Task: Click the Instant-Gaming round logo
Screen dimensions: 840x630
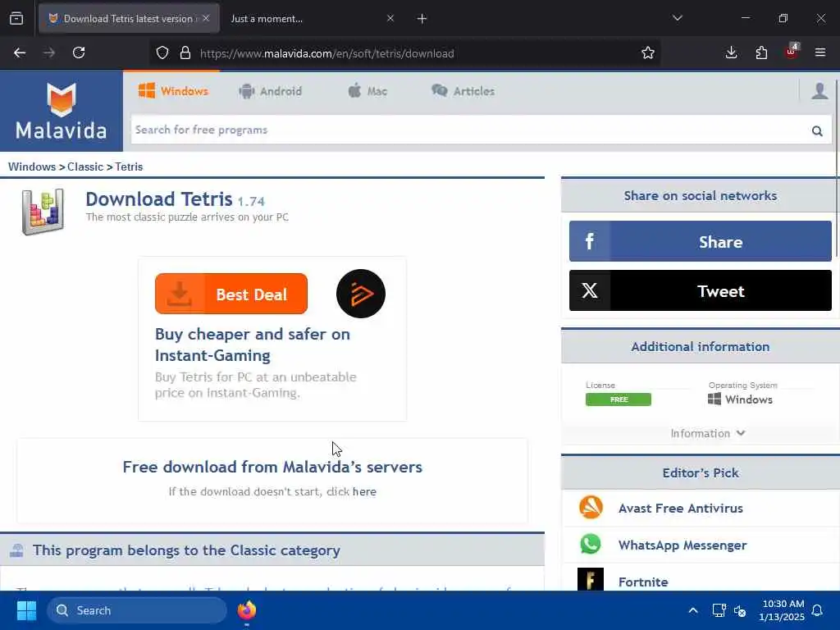Action: coord(361,294)
